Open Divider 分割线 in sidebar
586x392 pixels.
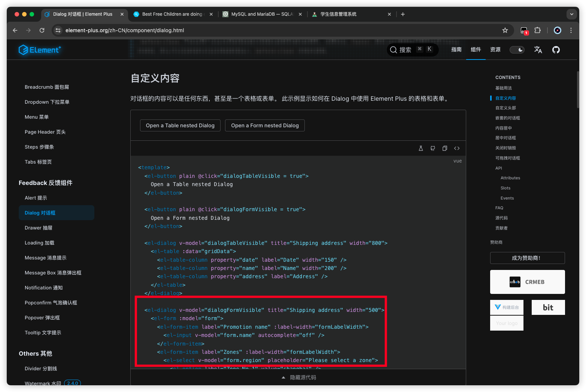pos(41,368)
